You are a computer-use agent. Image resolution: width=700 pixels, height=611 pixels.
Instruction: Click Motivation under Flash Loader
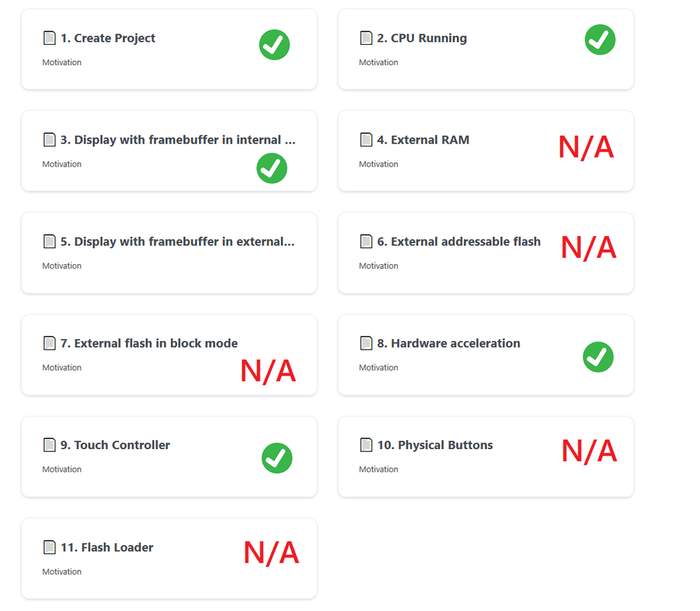coord(62,572)
